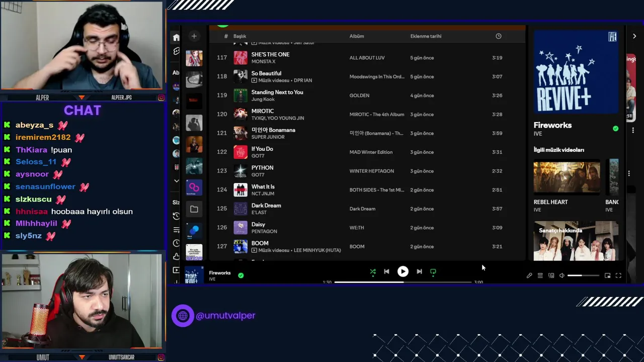
Task: Expand the down chevron in the left sidebar
Action: click(x=176, y=180)
